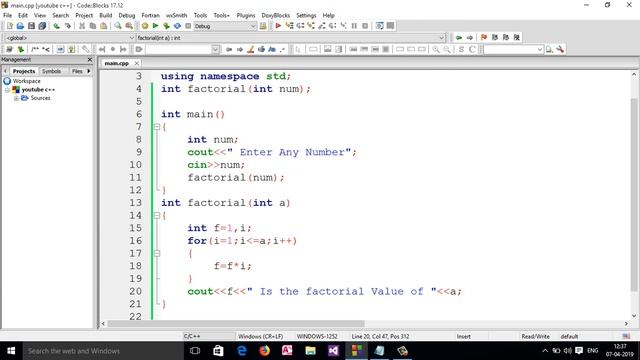Save the file with the Save icon

point(31,26)
